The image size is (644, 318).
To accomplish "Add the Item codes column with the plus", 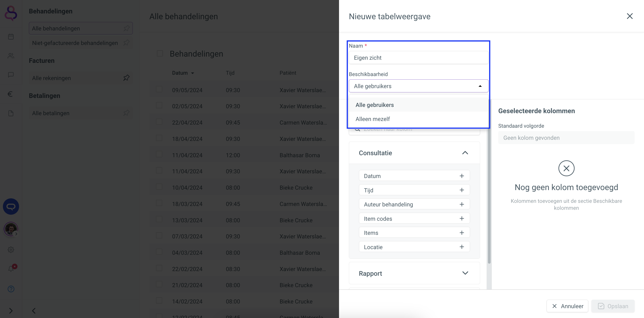I will [462, 218].
